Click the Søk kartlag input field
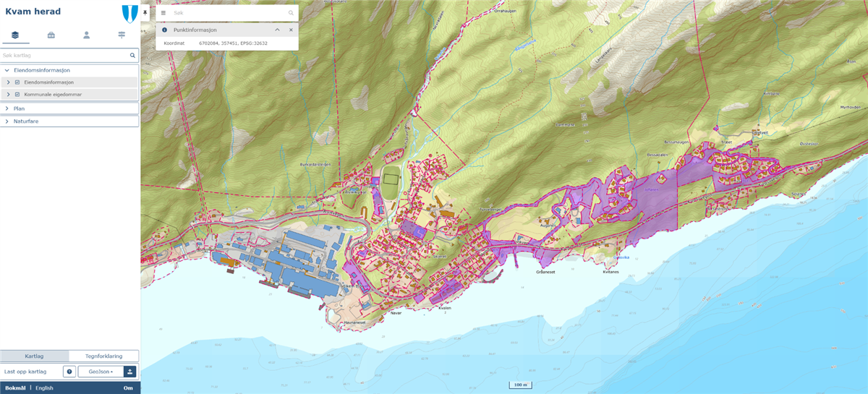Image resolution: width=868 pixels, height=394 pixels. (x=64, y=55)
